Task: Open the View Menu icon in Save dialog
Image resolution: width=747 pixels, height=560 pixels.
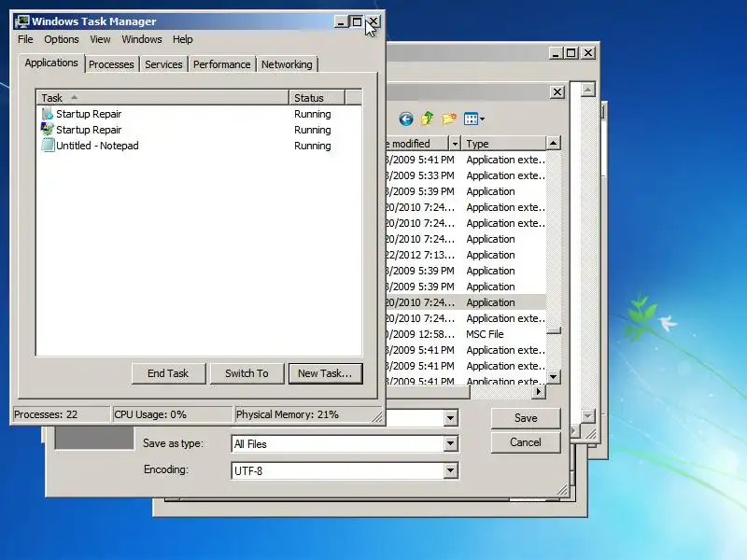Action: coord(474,119)
